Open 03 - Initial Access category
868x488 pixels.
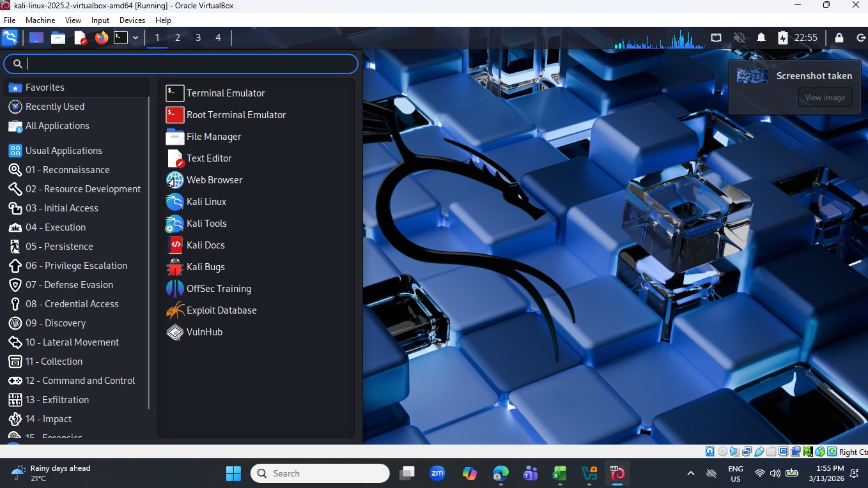tap(77, 208)
